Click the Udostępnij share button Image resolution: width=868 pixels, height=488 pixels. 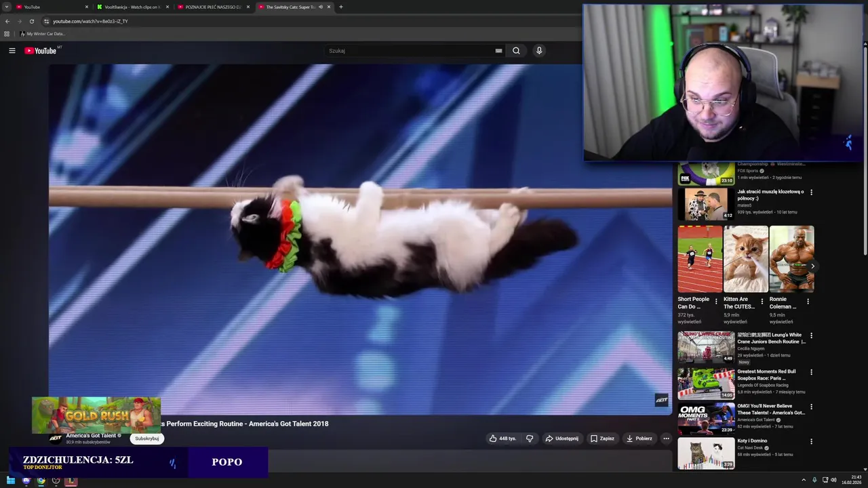(x=561, y=439)
